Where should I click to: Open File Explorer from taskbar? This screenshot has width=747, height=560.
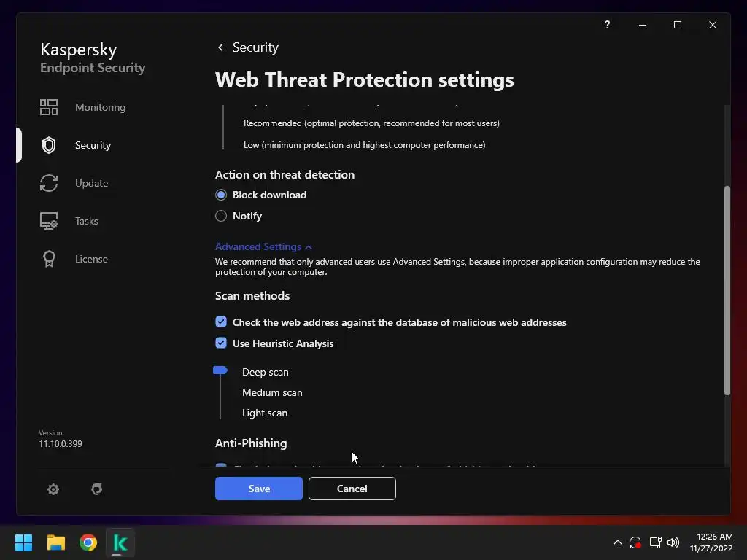pyautogui.click(x=55, y=542)
